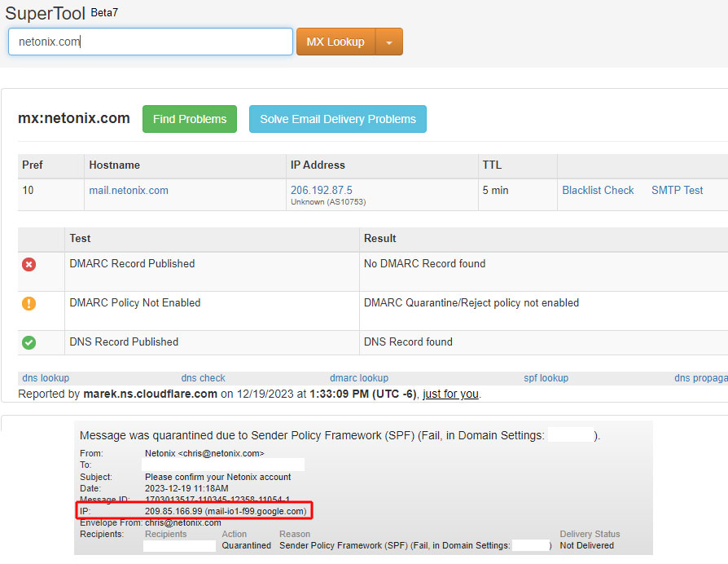Open the spf lookup link
The image size is (728, 564).
point(546,378)
